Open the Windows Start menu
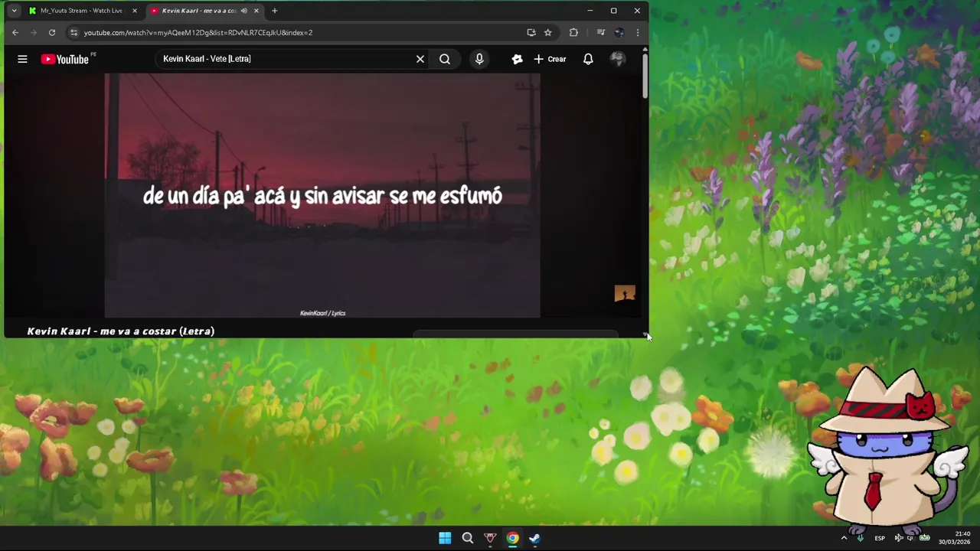The height and width of the screenshot is (551, 980). tap(445, 538)
